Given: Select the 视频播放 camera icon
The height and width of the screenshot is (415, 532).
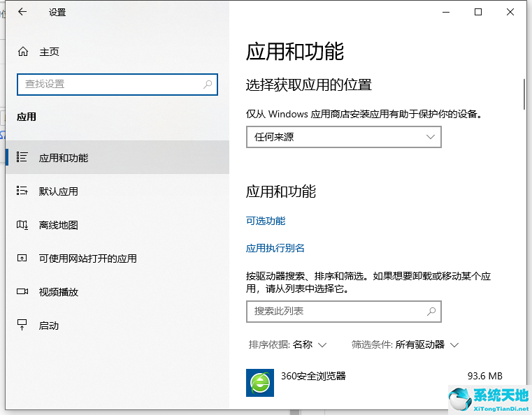Looking at the screenshot, I should pos(22,291).
